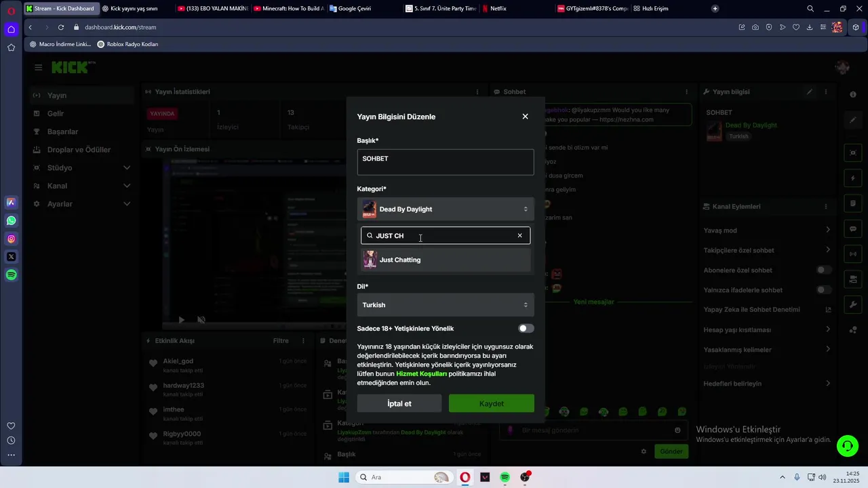The width and height of the screenshot is (868, 488).
Task: Mute the stream preview audio
Action: [x=201, y=319]
